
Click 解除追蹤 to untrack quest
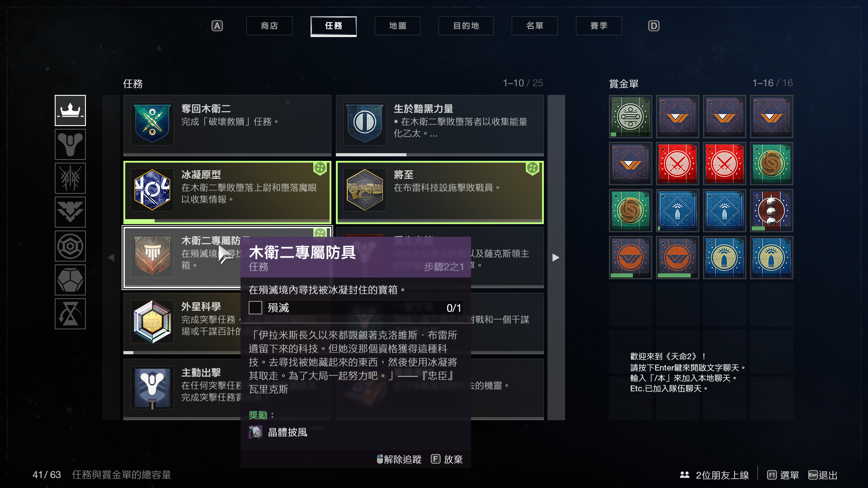click(x=399, y=459)
